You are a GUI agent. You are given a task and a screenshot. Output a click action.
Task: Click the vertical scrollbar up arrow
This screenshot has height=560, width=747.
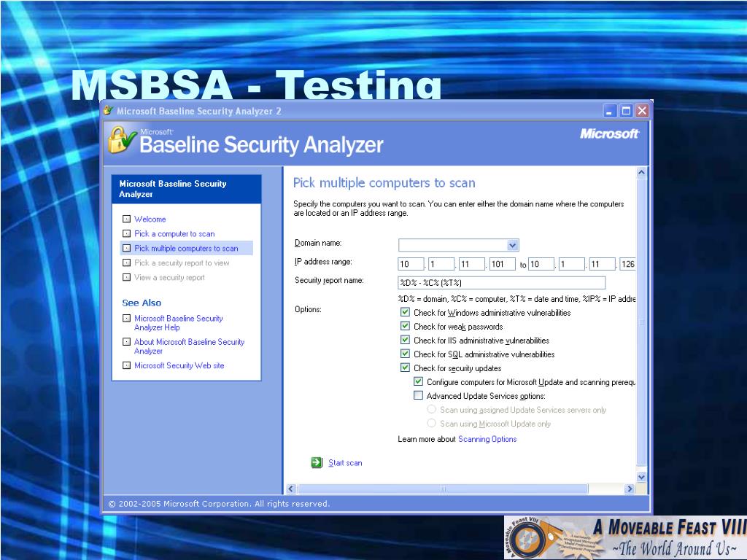(x=641, y=173)
